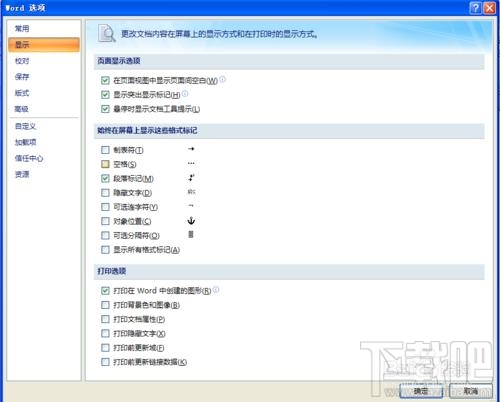Enable 对象位置 checkbox
Screen dimensions: 500x402
[105, 221]
